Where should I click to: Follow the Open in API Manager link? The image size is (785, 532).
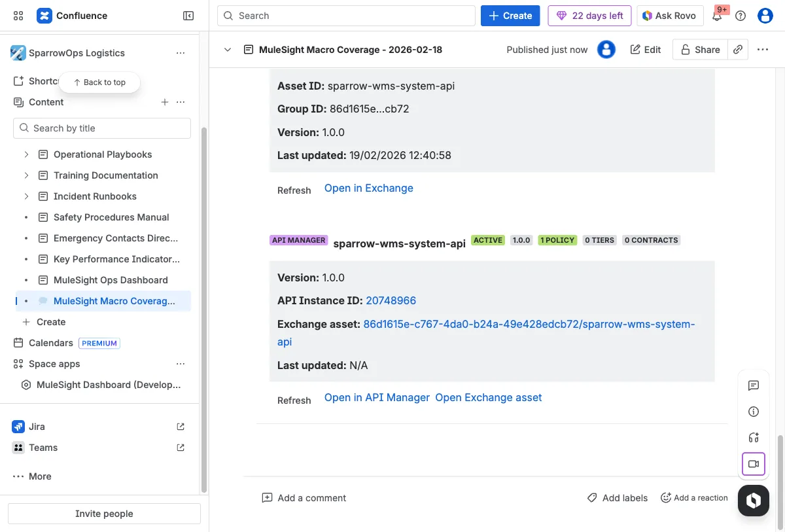pyautogui.click(x=377, y=397)
